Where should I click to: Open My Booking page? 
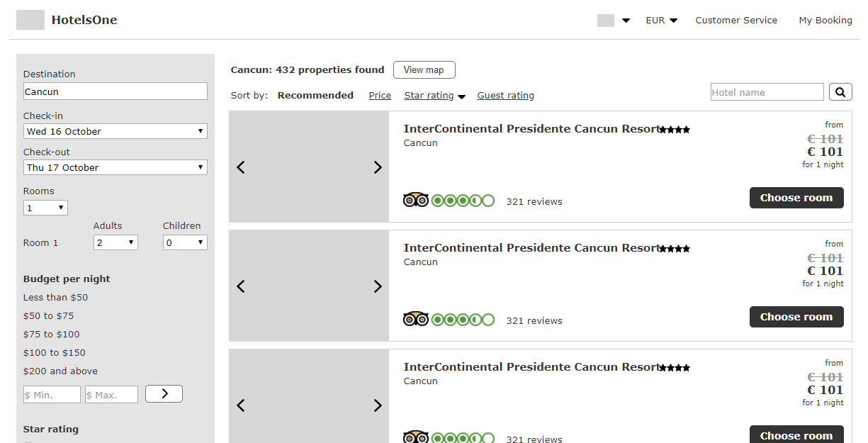click(x=825, y=21)
